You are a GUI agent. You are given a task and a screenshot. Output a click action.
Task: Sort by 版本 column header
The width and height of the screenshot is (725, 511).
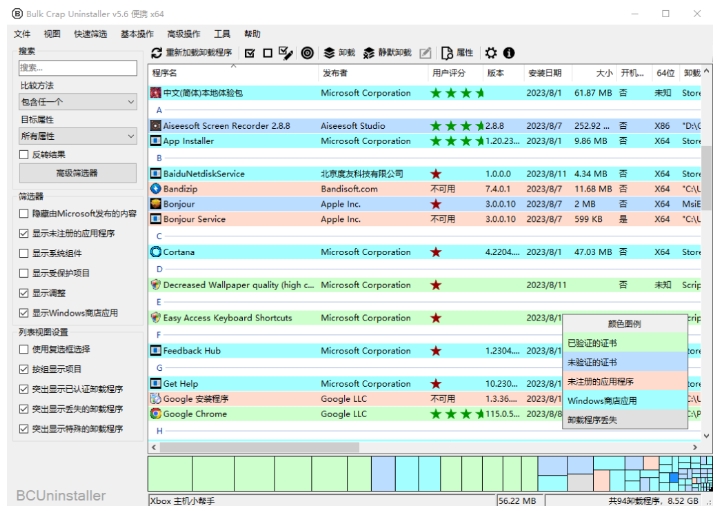click(x=504, y=73)
